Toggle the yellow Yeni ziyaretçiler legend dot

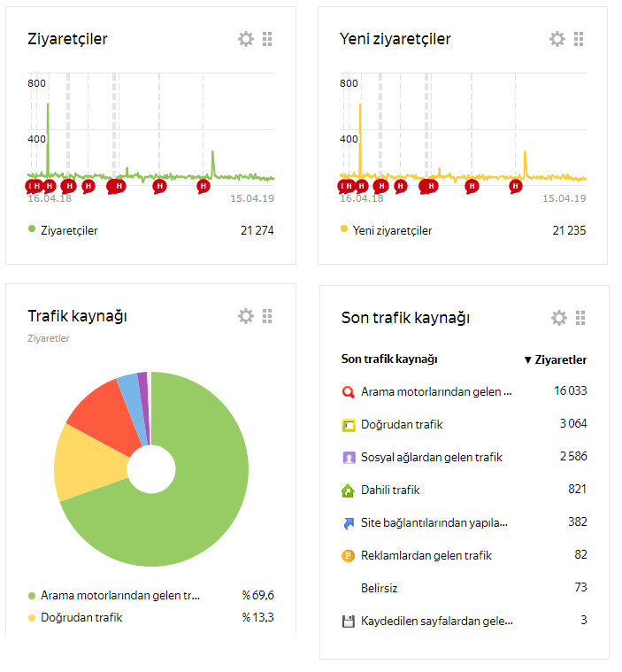click(343, 228)
